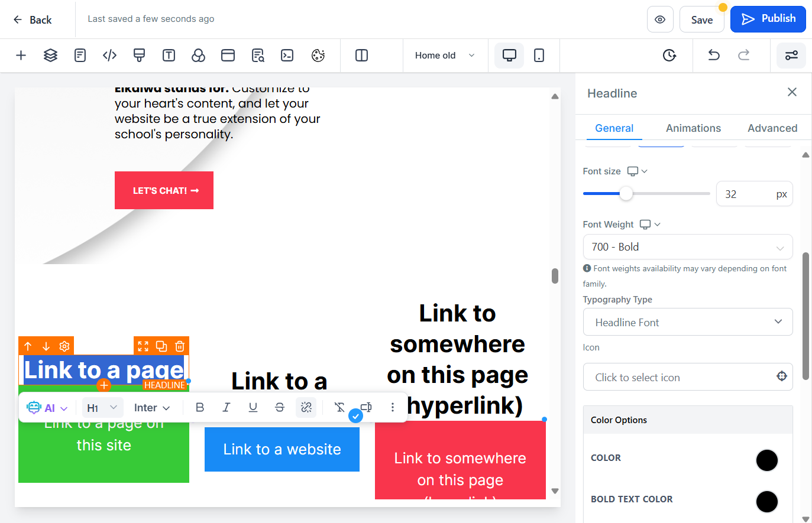The image size is (812, 523).
Task: Open the Home old page dropdown
Action: click(445, 56)
